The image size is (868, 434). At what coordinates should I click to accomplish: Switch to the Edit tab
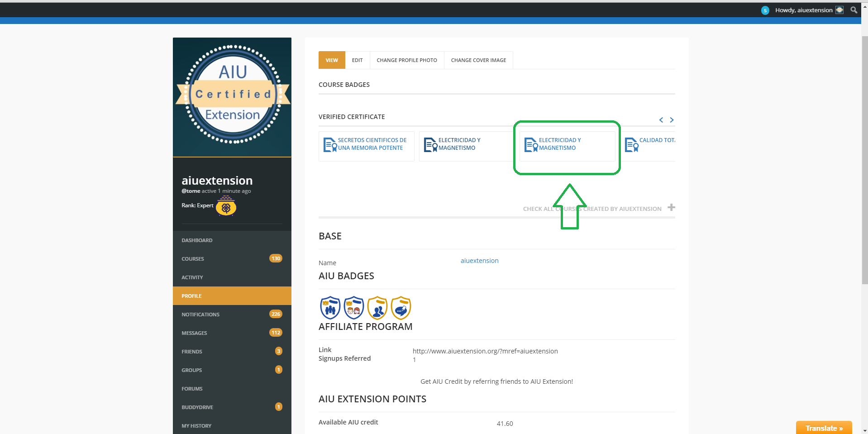tap(357, 60)
